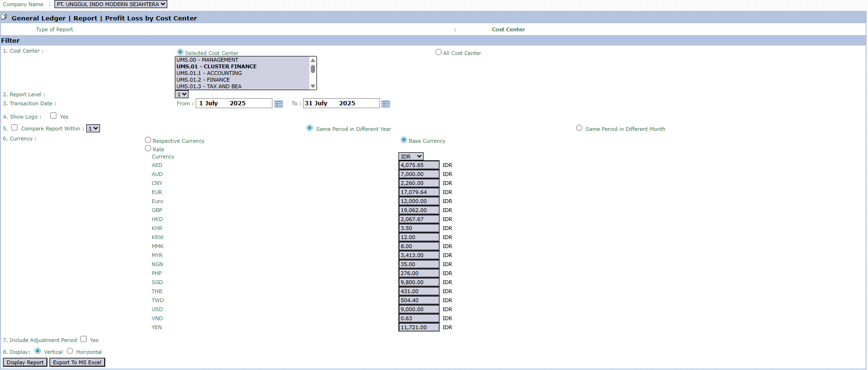Switch display to Horizontal
The height and width of the screenshot is (370, 868).
coord(70,351)
